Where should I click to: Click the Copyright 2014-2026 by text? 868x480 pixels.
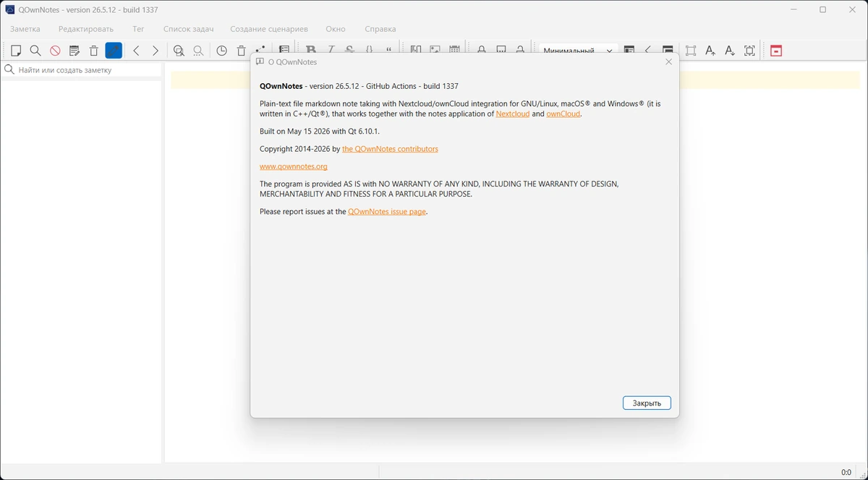[299, 149]
